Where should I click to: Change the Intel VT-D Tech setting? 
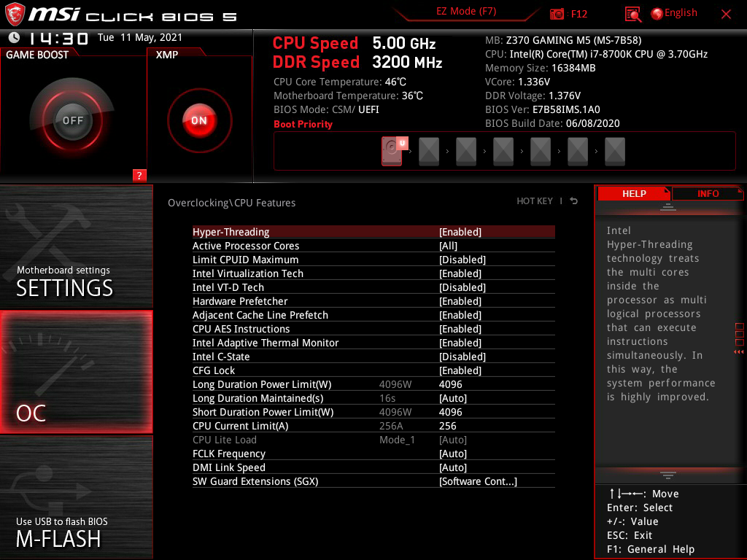[x=373, y=287]
